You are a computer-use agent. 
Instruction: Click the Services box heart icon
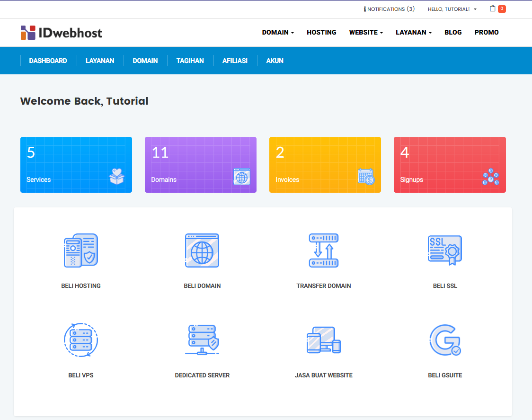(x=117, y=176)
